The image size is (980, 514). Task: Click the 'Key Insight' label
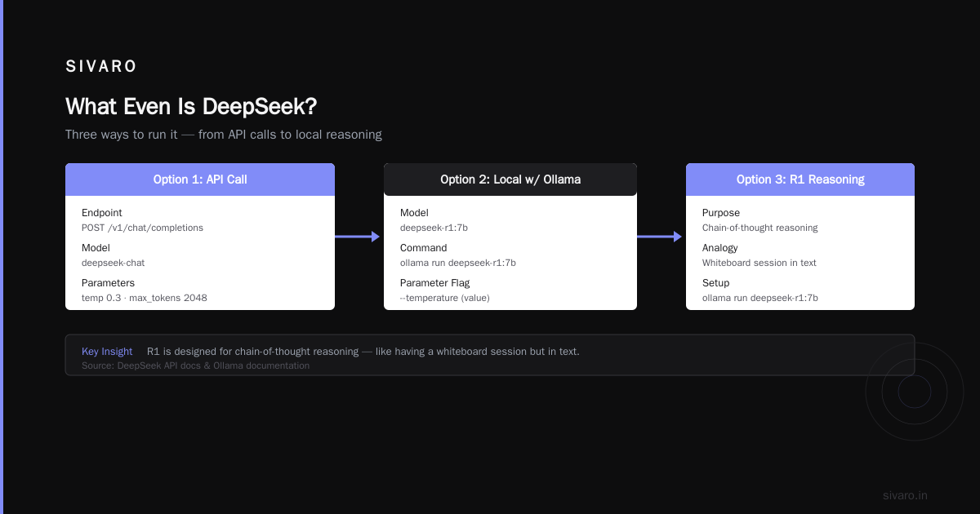107,352
